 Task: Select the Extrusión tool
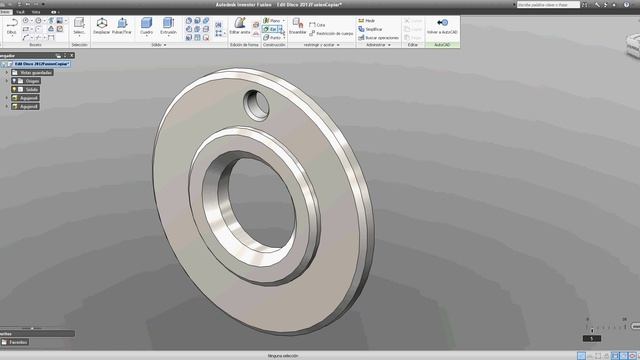tap(168, 26)
